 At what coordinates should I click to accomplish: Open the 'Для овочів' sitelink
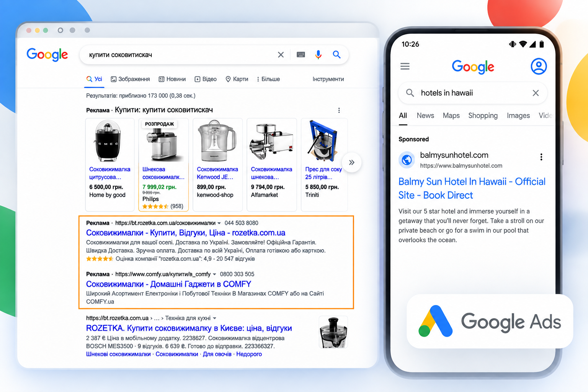217,354
